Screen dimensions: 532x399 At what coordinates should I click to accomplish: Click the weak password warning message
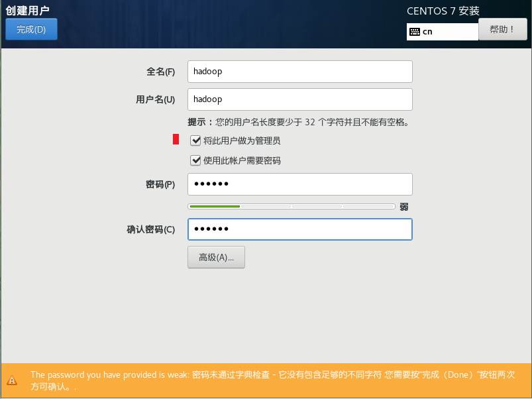[x=273, y=380]
